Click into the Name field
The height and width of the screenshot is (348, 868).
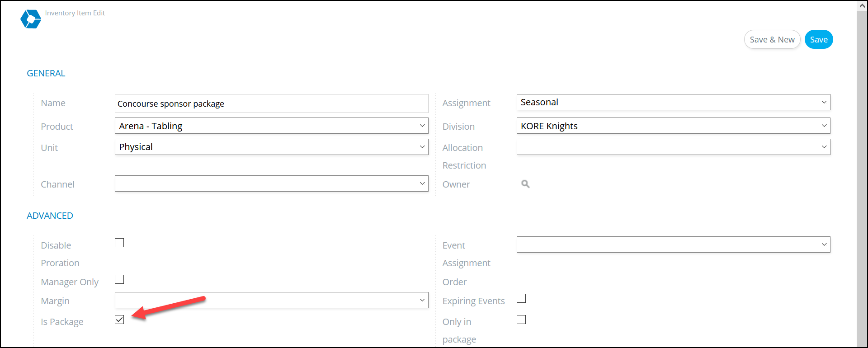[x=272, y=103]
